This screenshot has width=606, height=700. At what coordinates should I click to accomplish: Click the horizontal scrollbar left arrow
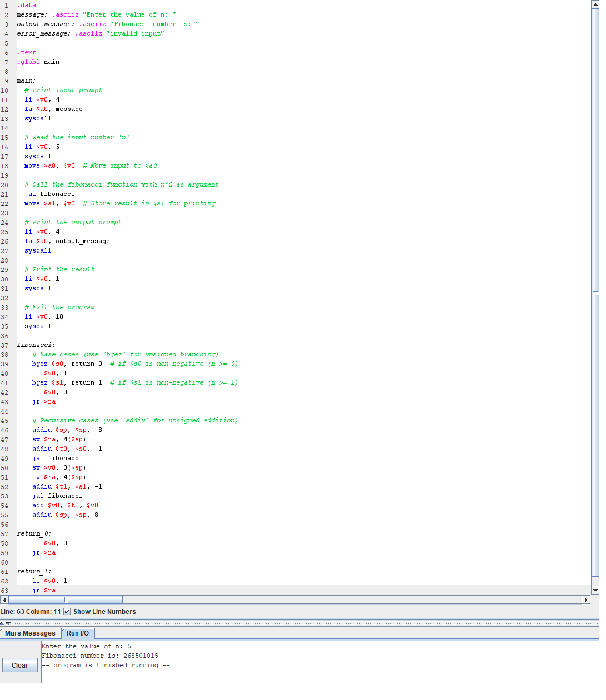[x=4, y=600]
